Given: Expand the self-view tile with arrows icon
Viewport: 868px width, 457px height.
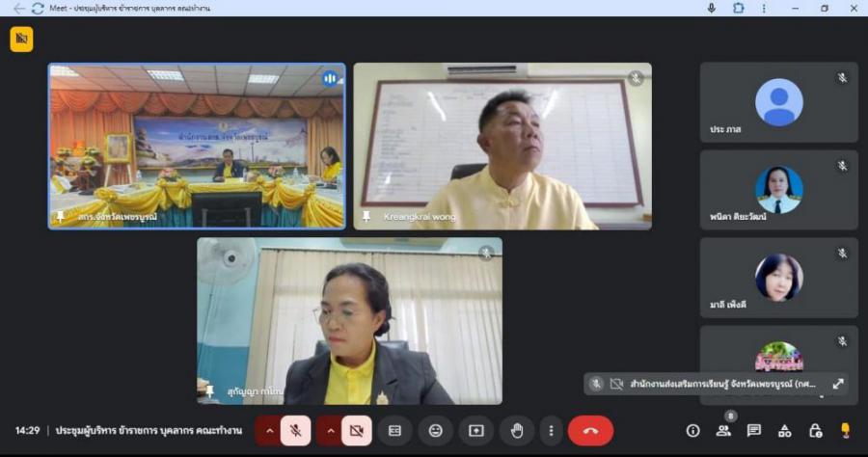Looking at the screenshot, I should click(838, 384).
